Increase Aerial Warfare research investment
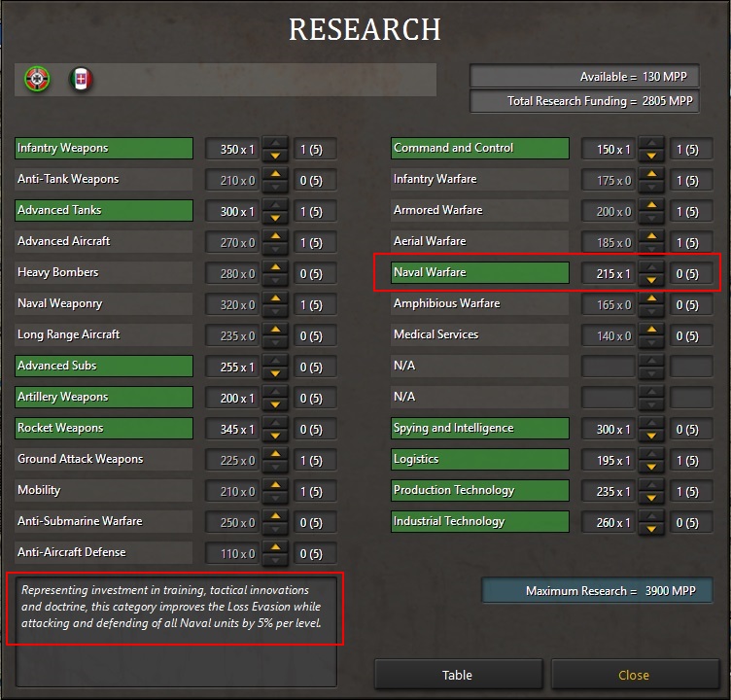731x700 pixels. coord(651,236)
